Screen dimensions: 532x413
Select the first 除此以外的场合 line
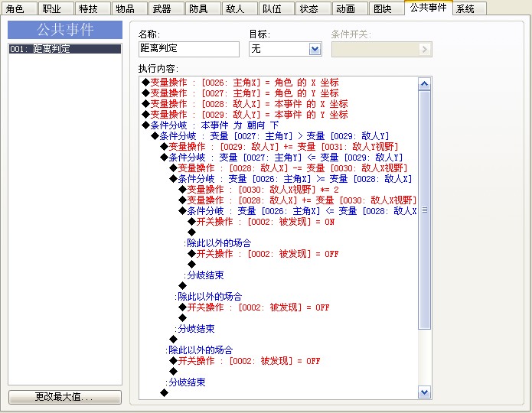point(217,243)
